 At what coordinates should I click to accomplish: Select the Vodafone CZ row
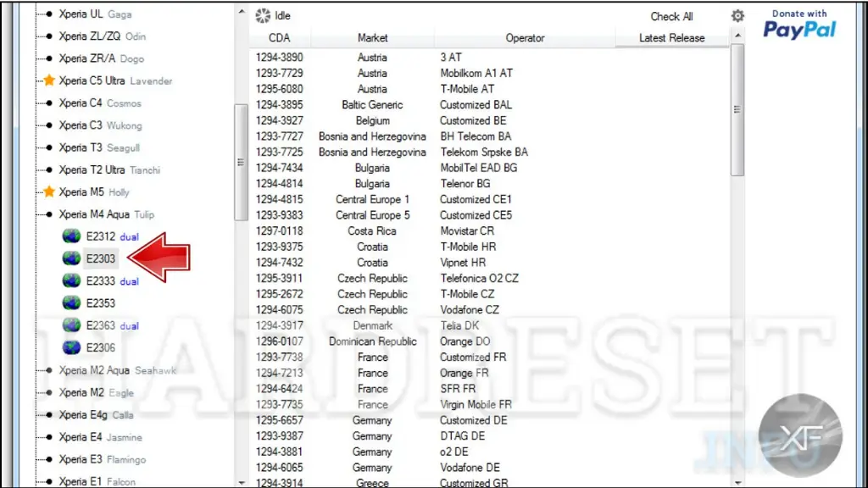489,310
